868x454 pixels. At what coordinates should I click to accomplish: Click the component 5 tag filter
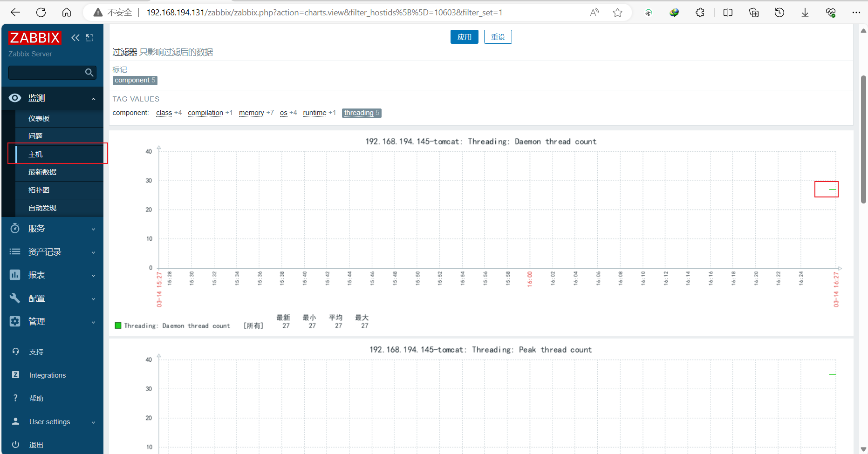[135, 81]
